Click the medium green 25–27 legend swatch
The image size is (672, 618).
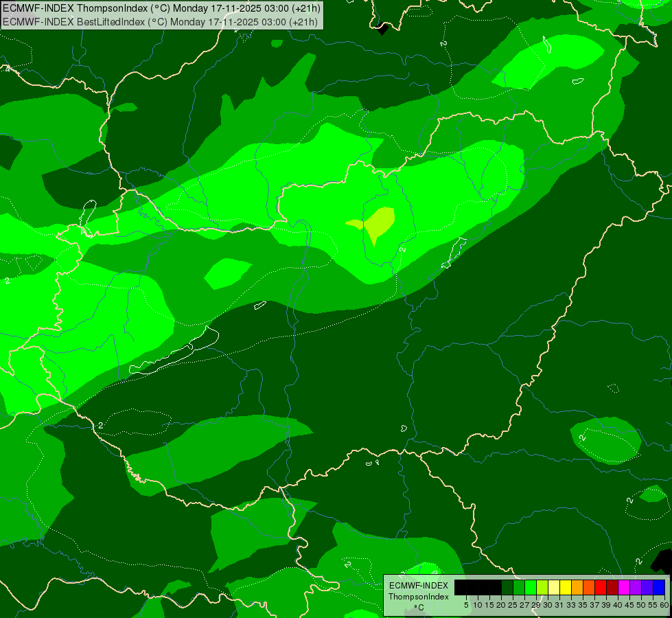[519, 587]
